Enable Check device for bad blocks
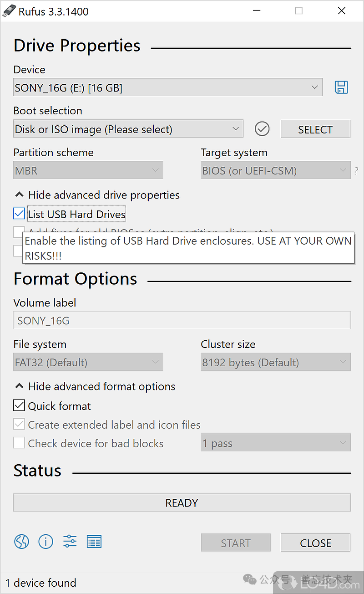The height and width of the screenshot is (594, 364). coord(19,443)
